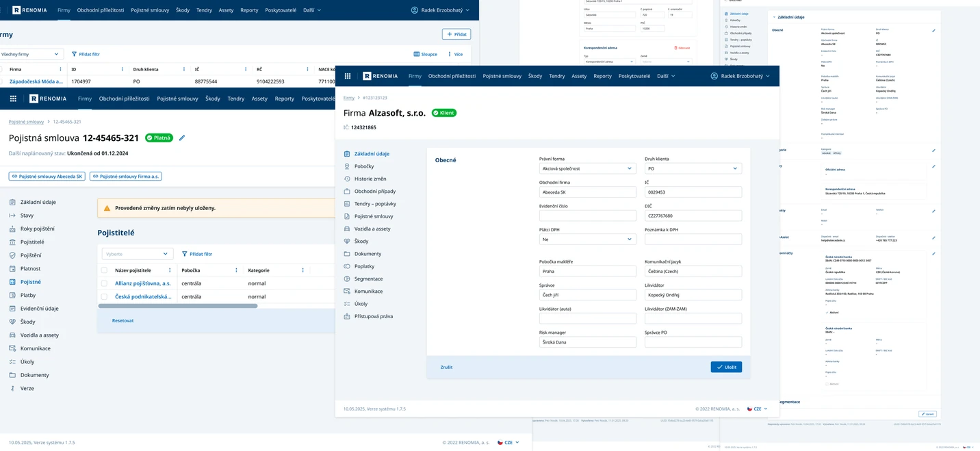
Task: Open the Vyberte dropdown above Pojistitelé table
Action: [138, 254]
